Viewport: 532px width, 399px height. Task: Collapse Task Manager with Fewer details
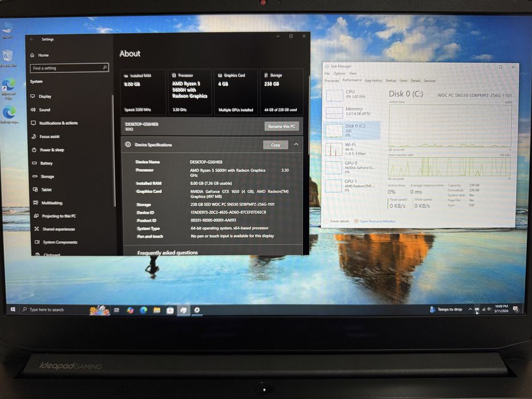(336, 221)
